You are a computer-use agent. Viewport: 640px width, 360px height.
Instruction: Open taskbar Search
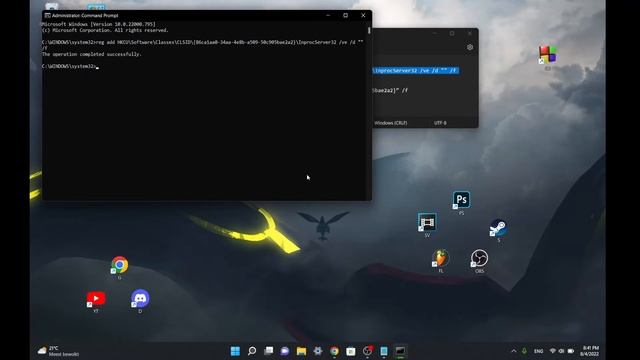click(252, 351)
